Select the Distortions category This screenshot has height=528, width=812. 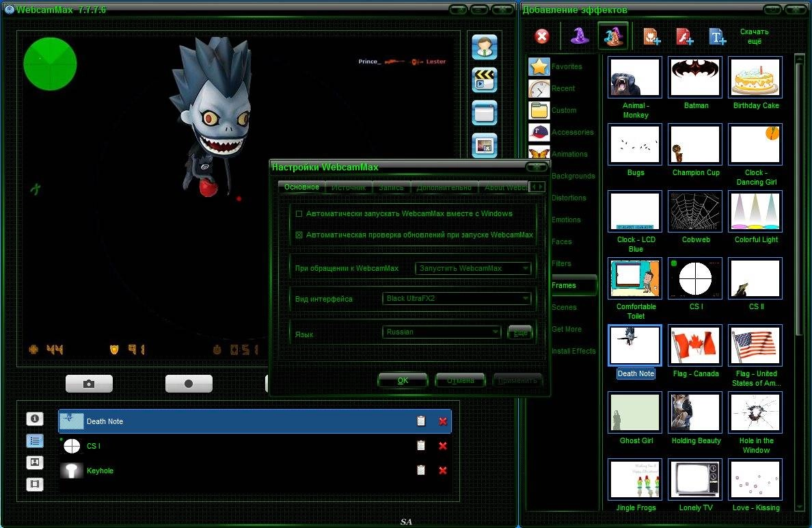(569, 198)
